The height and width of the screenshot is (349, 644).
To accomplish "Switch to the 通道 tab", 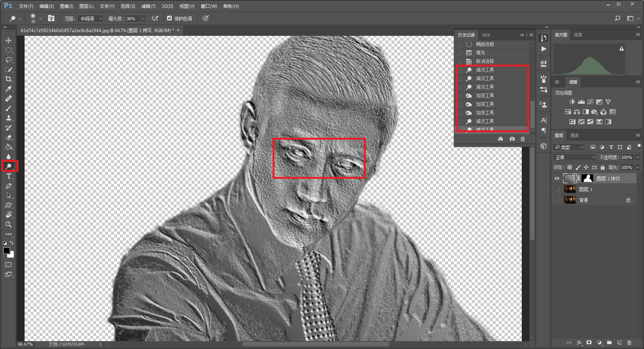I will pos(574,135).
